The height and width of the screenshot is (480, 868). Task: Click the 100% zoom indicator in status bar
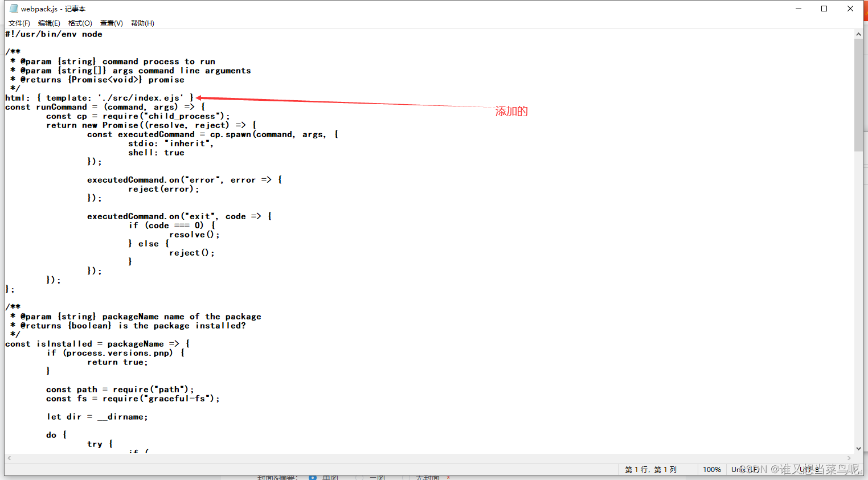pyautogui.click(x=712, y=469)
